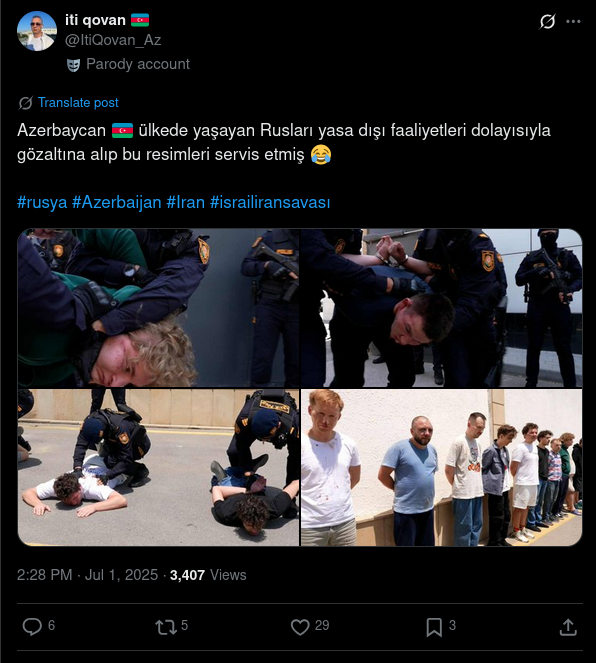The height and width of the screenshot is (663, 596).
Task: Open the top-left photo of blond detainee
Action: coord(158,308)
